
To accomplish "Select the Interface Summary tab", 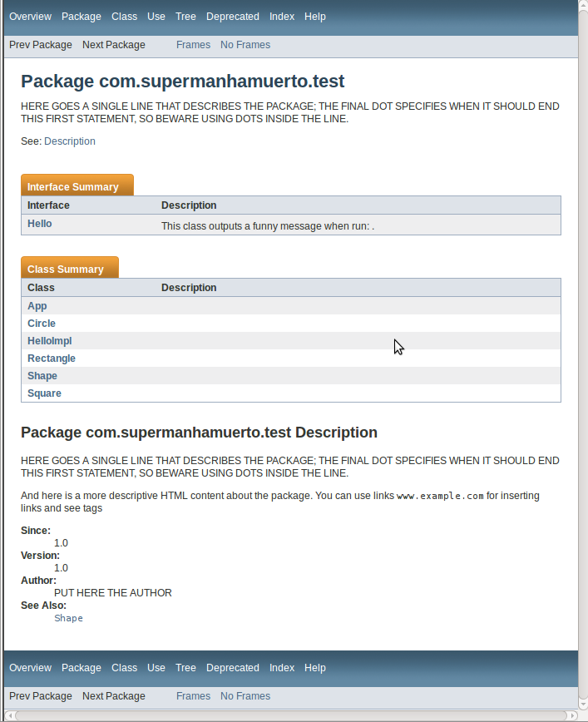I will point(73,187).
